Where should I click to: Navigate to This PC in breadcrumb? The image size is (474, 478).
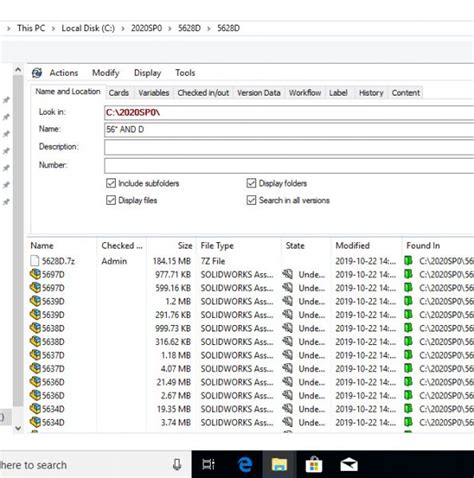31,28
